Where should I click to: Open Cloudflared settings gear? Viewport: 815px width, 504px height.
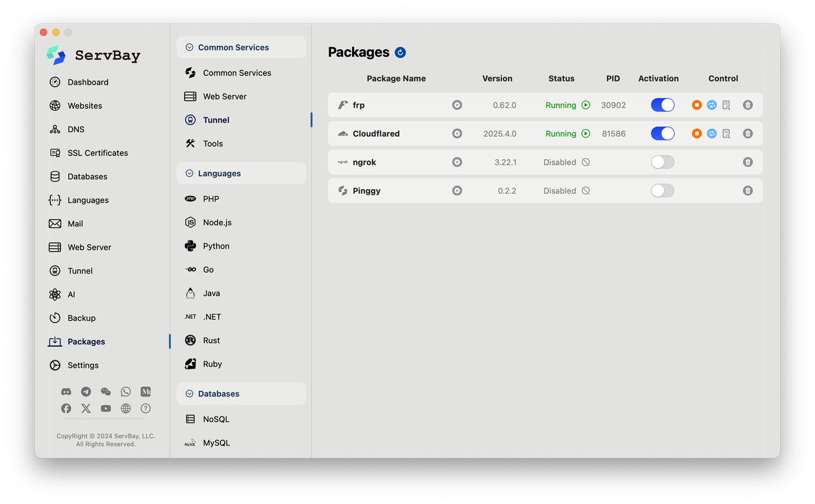[x=457, y=134]
